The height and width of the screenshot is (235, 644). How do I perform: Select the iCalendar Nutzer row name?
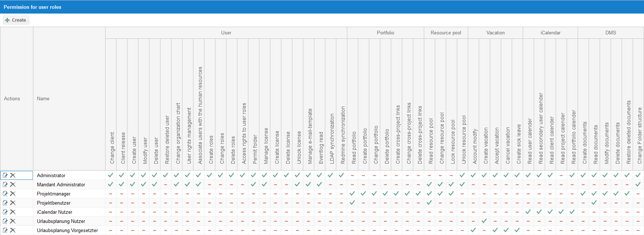click(x=55, y=212)
